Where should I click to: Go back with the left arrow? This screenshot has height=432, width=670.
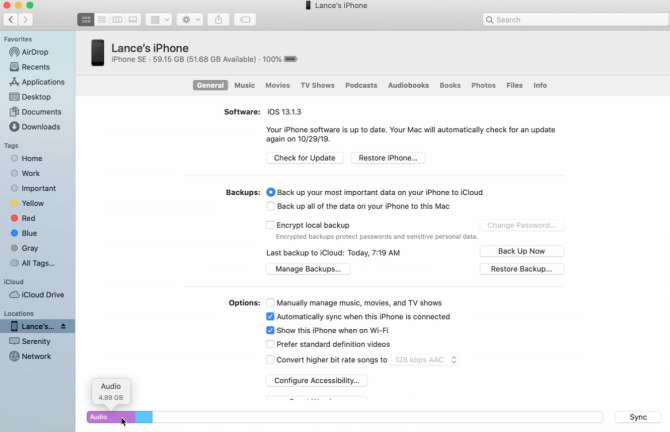pyautogui.click(x=11, y=20)
